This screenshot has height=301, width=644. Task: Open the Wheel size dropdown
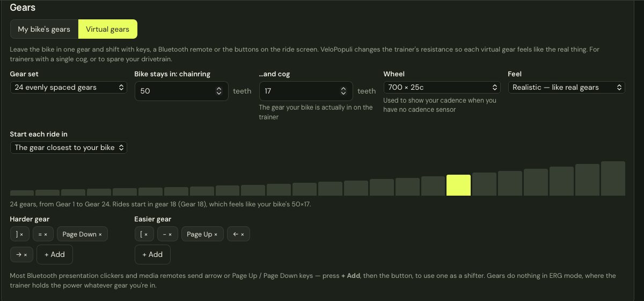pyautogui.click(x=442, y=87)
